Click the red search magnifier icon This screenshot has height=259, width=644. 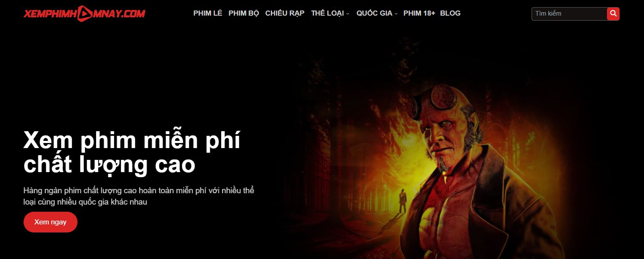click(x=613, y=13)
